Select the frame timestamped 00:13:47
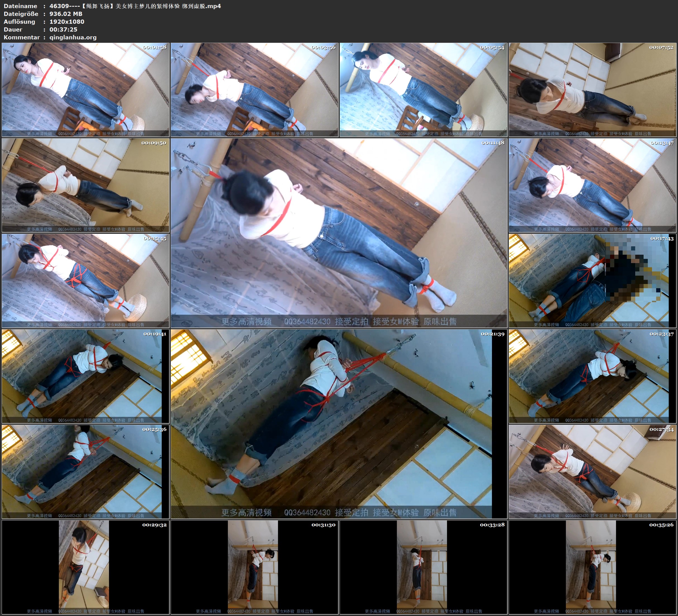This screenshot has width=678, height=616. (592, 185)
